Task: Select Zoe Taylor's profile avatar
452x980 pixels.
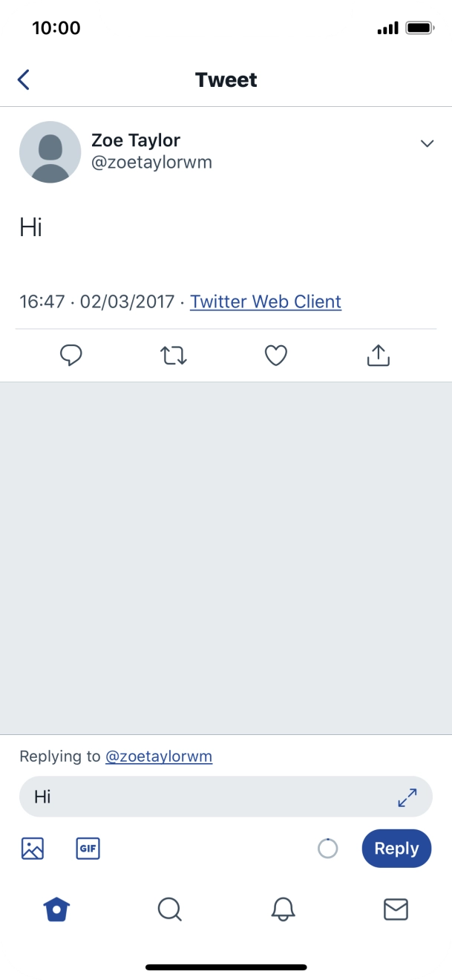Action: pyautogui.click(x=50, y=151)
